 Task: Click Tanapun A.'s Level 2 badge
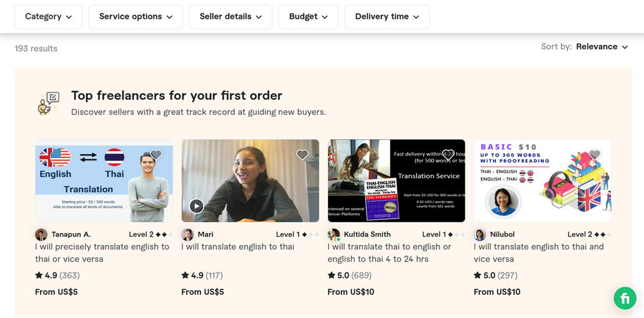pos(151,235)
